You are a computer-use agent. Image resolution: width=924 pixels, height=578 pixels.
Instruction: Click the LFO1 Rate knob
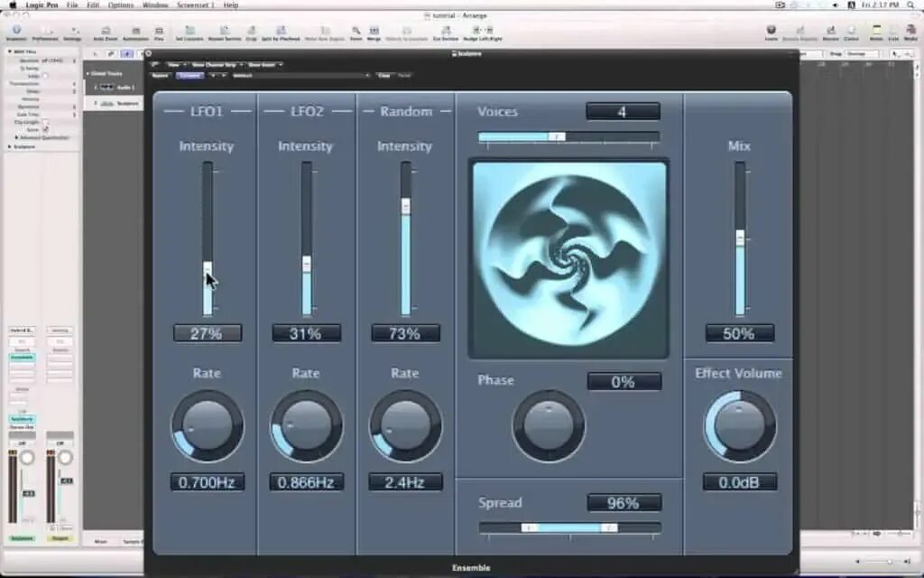coord(208,426)
